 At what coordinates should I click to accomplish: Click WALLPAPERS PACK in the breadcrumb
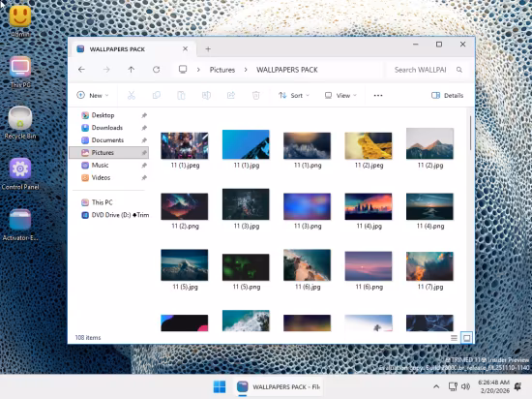pyautogui.click(x=287, y=70)
